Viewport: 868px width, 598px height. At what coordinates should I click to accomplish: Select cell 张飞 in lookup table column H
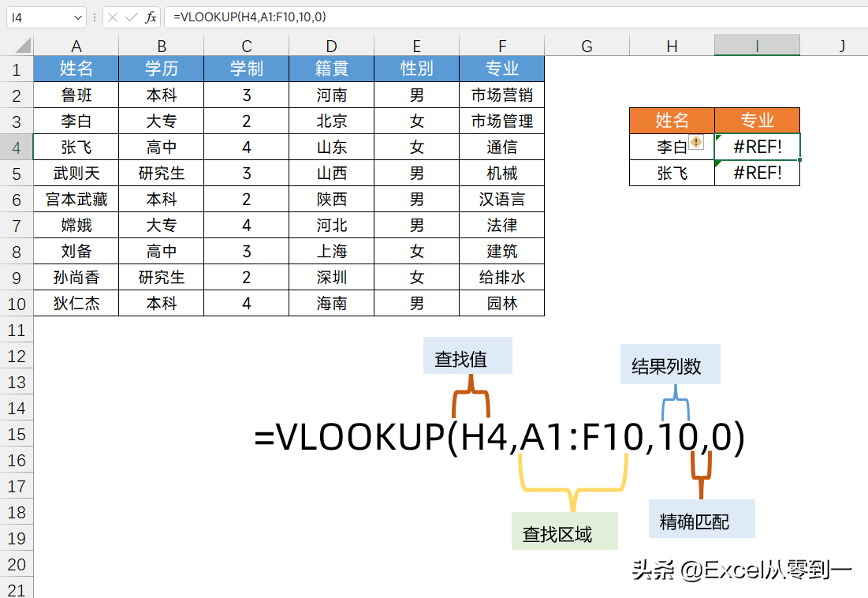click(x=672, y=173)
